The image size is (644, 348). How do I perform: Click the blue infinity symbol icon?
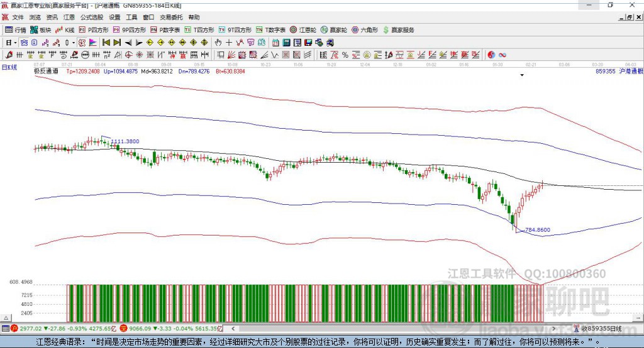[x=503, y=55]
